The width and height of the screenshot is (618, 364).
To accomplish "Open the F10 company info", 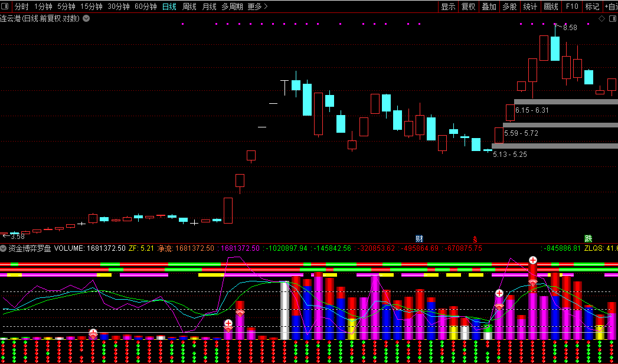I will tap(571, 6).
